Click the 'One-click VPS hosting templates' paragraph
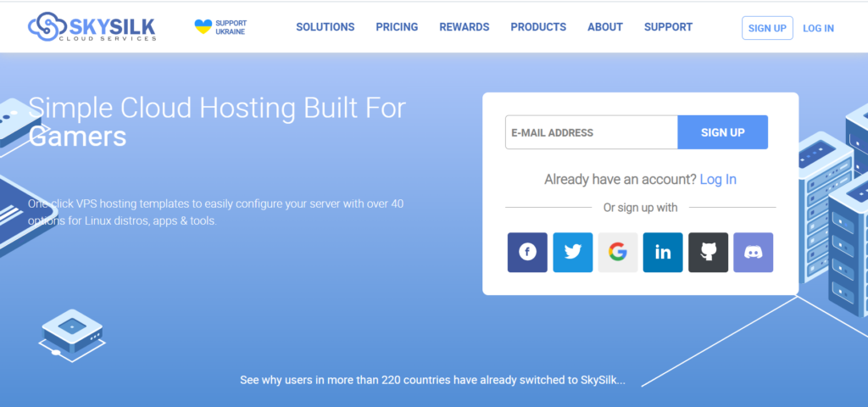This screenshot has width=868, height=407. click(216, 212)
